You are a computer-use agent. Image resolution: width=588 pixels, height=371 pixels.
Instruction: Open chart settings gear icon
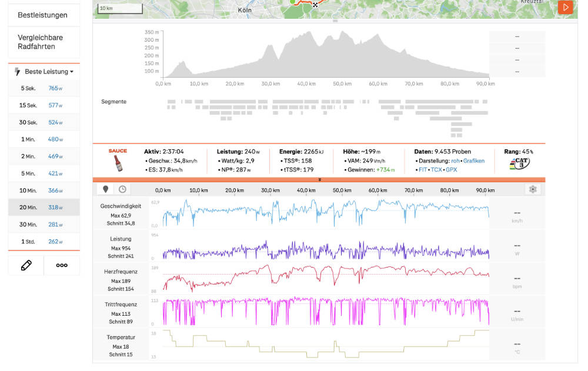[x=533, y=189]
